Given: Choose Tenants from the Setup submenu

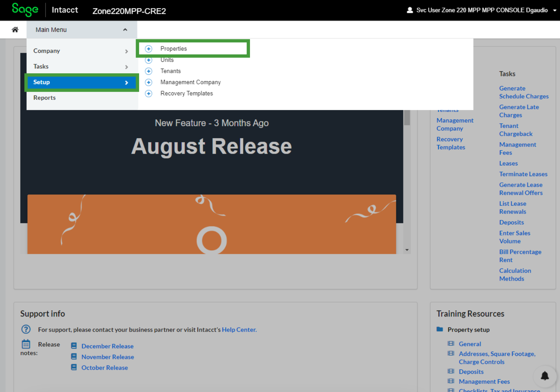Looking at the screenshot, I should 171,71.
